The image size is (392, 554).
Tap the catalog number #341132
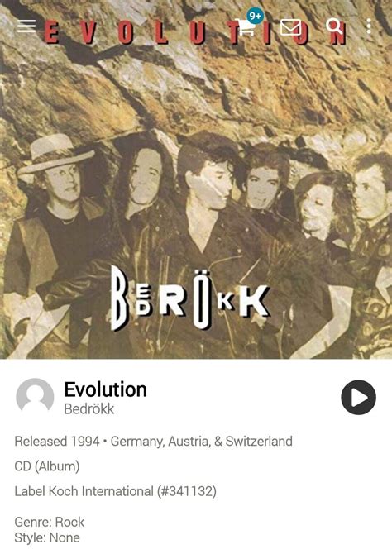click(x=187, y=491)
